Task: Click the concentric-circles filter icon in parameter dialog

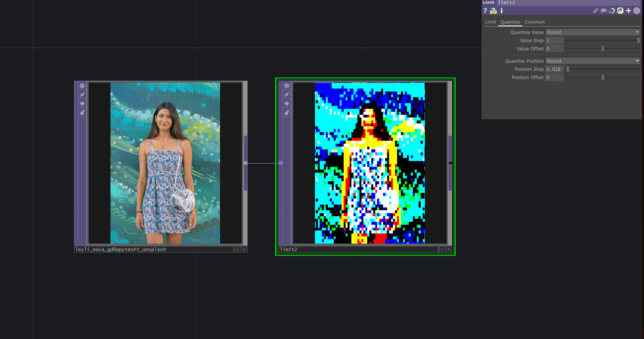Action: click(x=636, y=10)
